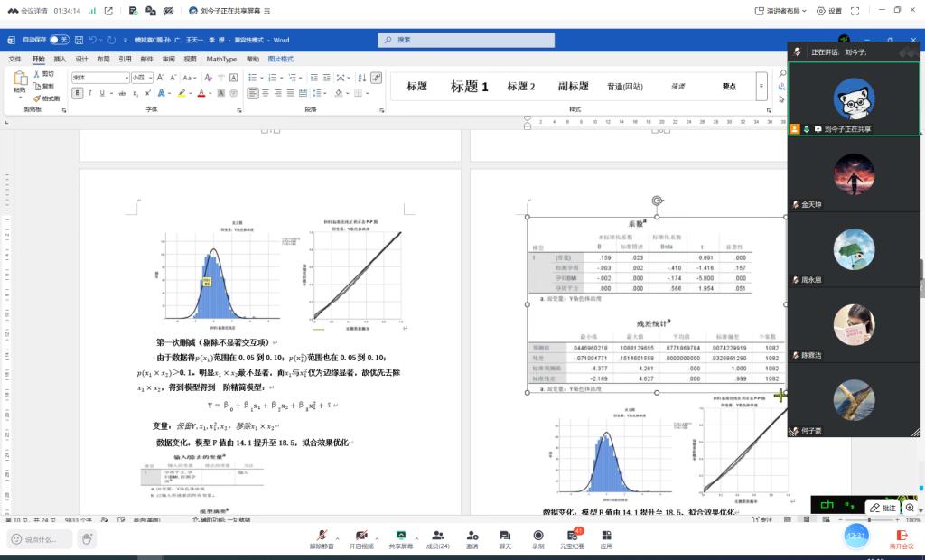Switch to the 设计 ribbon tab
This screenshot has width=925, height=560.
pyautogui.click(x=81, y=59)
